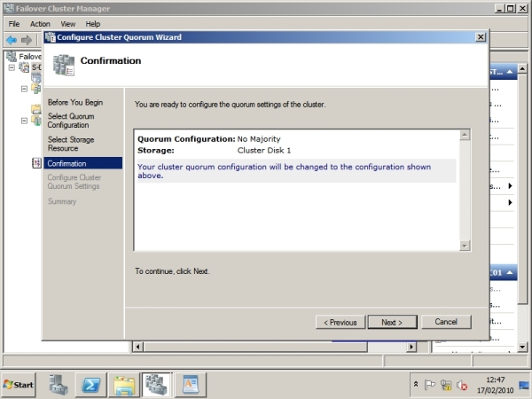Launch Windows PowerShell from the taskbar
Image resolution: width=532 pixels, height=399 pixels.
coord(91,385)
